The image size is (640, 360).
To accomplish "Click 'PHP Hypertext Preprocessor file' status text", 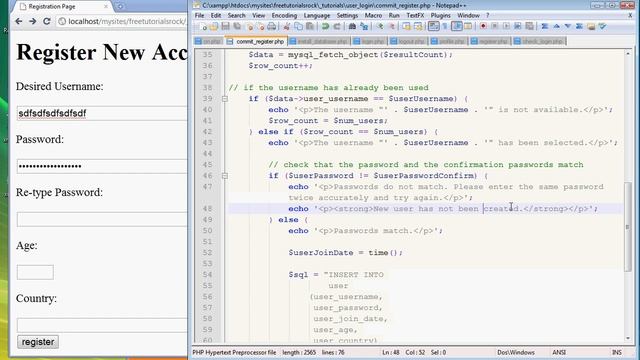I will tap(234, 352).
